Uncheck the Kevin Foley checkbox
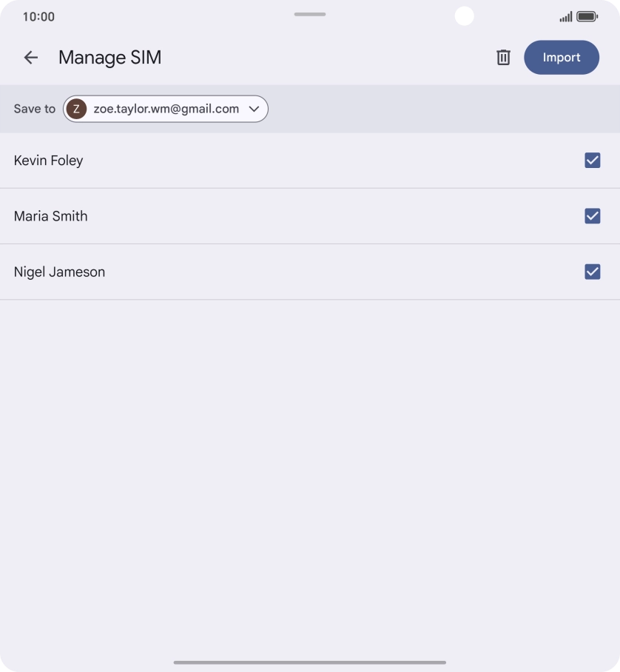The height and width of the screenshot is (672, 620). (592, 161)
